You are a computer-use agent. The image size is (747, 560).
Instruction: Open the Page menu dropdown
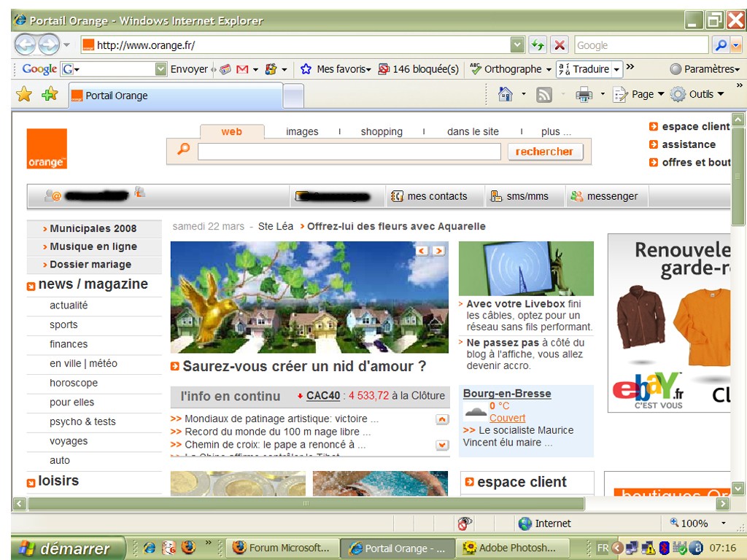point(639,94)
